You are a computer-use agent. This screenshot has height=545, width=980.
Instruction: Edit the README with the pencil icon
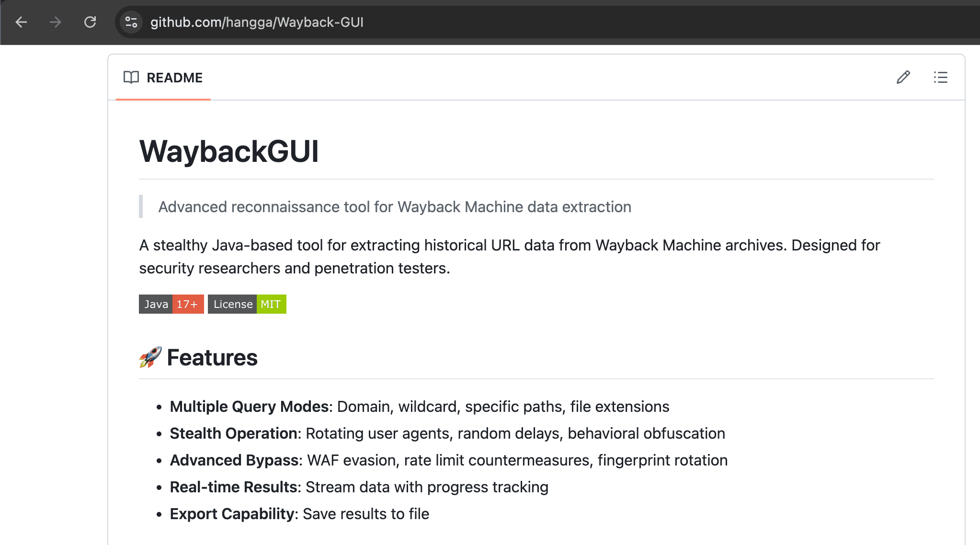coord(903,77)
